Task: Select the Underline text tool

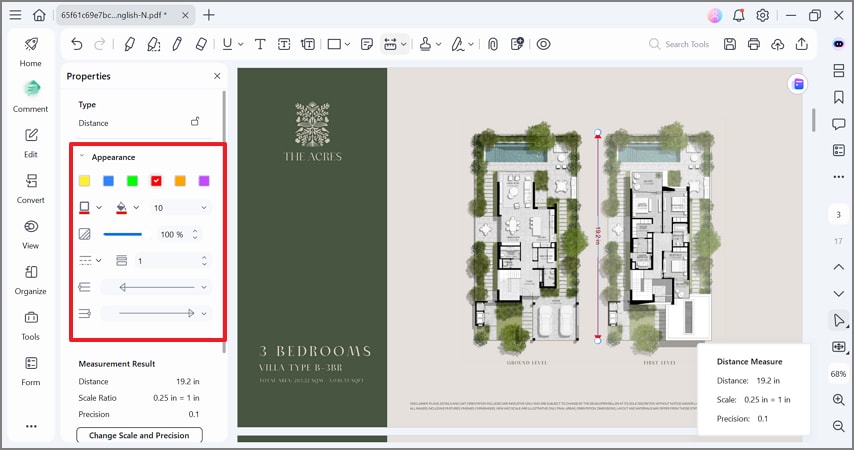Action: pyautogui.click(x=227, y=44)
